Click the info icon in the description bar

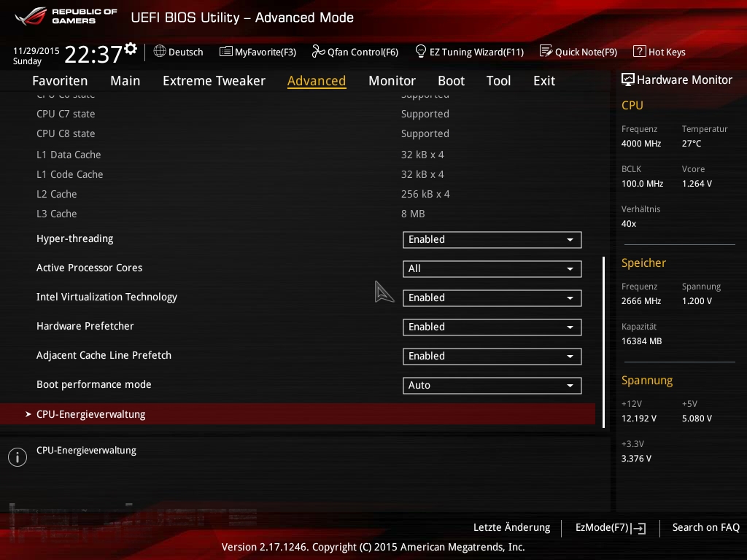pos(17,457)
